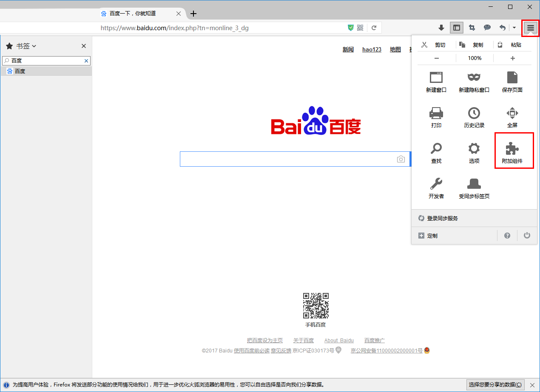540x392 pixels.
Task: Toggle the bookmarks sidebar toolbar button
Action: click(x=457, y=28)
